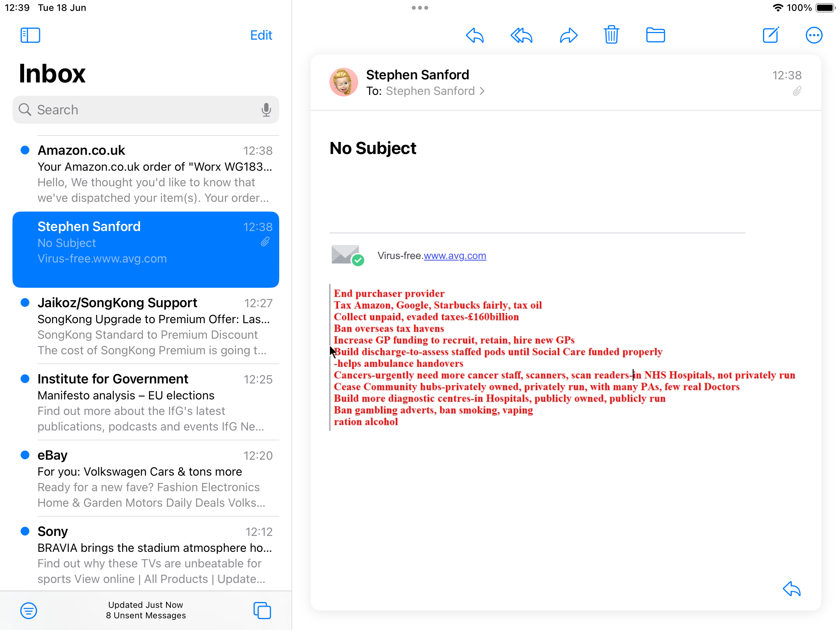Click the 'ration alcohol' line in the email
The height and width of the screenshot is (630, 840).
[x=366, y=422]
